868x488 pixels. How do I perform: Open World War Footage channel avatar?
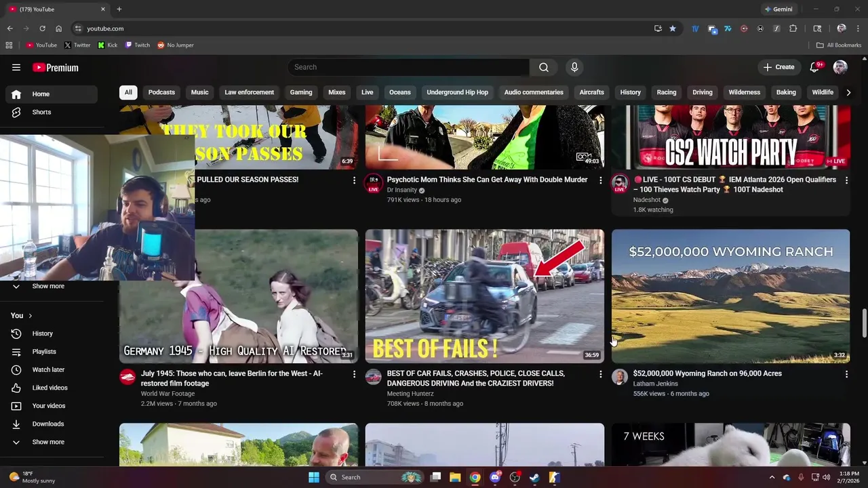coord(127,377)
